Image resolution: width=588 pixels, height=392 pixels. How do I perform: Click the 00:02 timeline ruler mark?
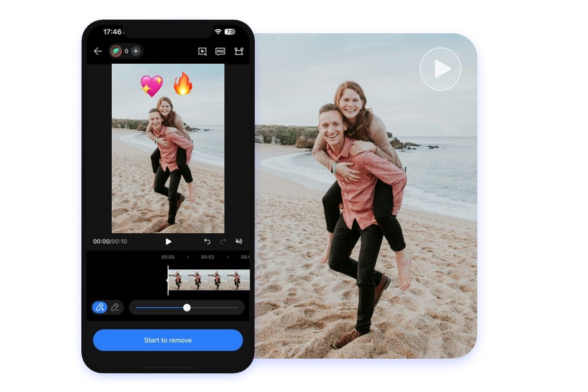[x=208, y=256]
